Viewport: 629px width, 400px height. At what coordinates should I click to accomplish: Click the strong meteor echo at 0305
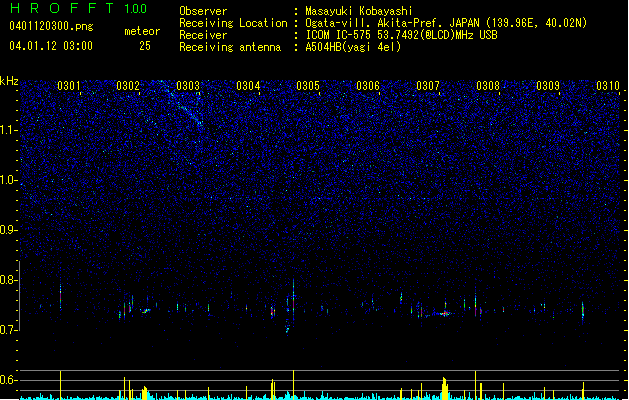(294, 300)
